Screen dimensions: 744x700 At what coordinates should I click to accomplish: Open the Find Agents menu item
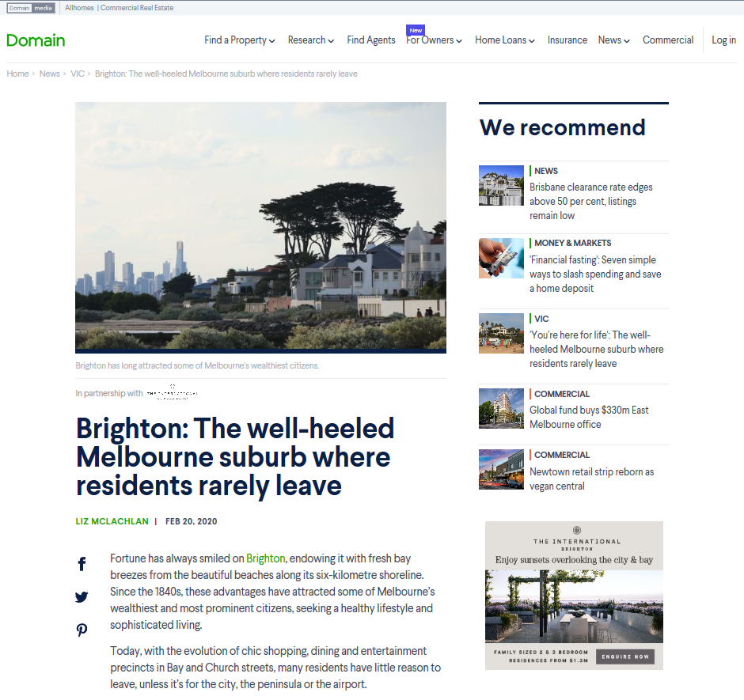click(371, 40)
